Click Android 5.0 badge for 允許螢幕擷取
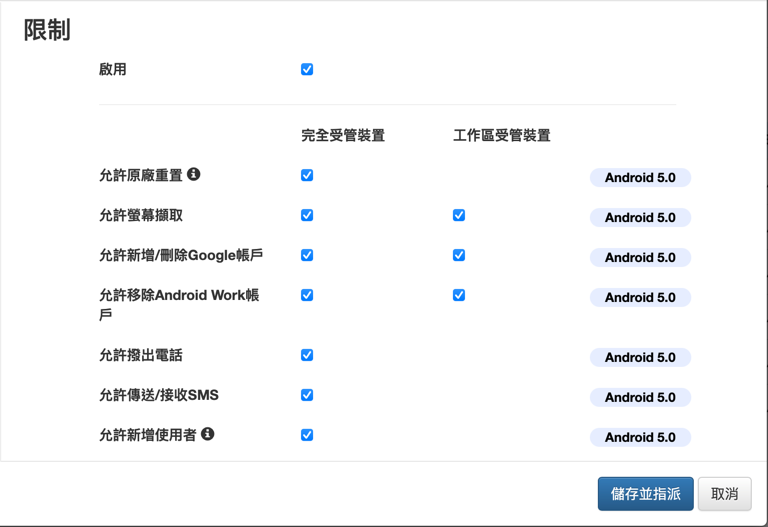 click(x=640, y=218)
